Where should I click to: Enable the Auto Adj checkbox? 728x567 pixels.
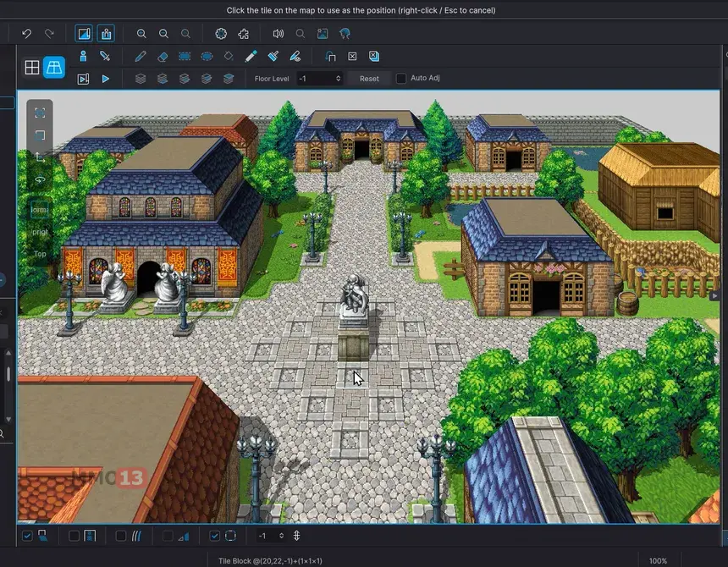[400, 79]
